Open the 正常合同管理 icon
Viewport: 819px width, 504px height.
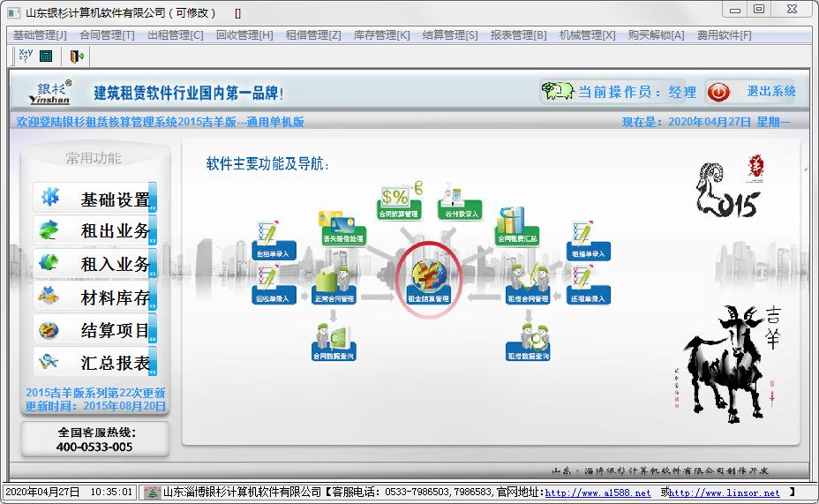pyautogui.click(x=334, y=285)
